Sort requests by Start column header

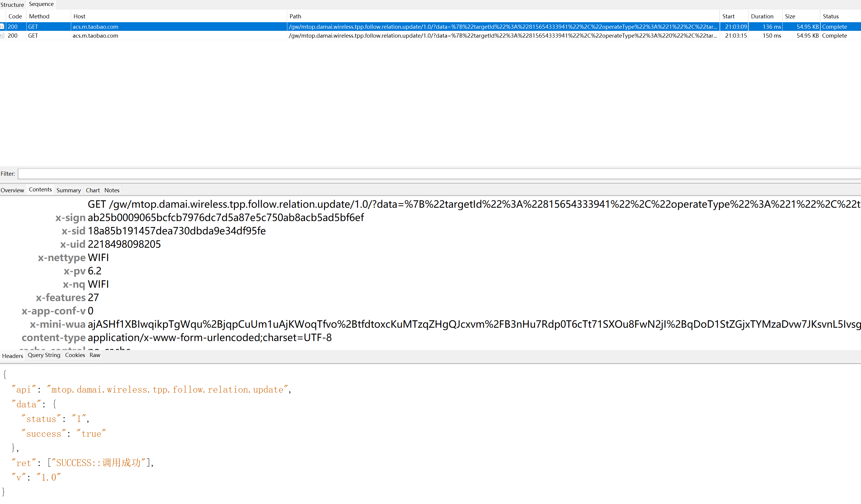click(x=728, y=16)
